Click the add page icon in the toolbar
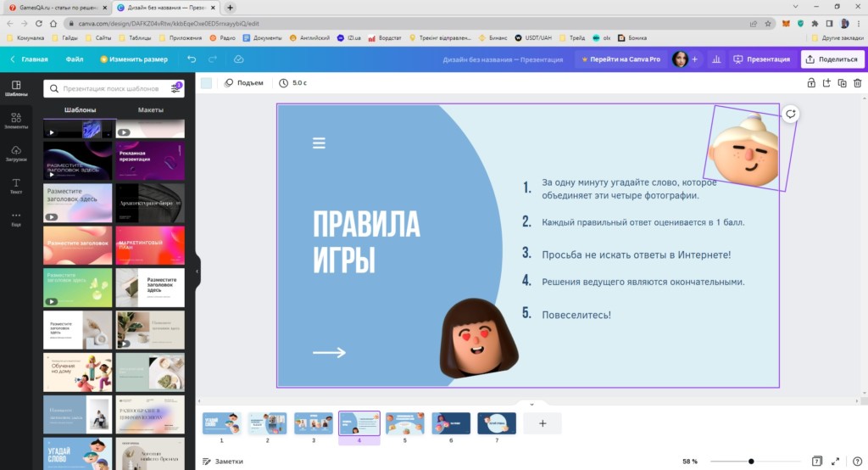Image resolution: width=868 pixels, height=470 pixels. (826, 83)
